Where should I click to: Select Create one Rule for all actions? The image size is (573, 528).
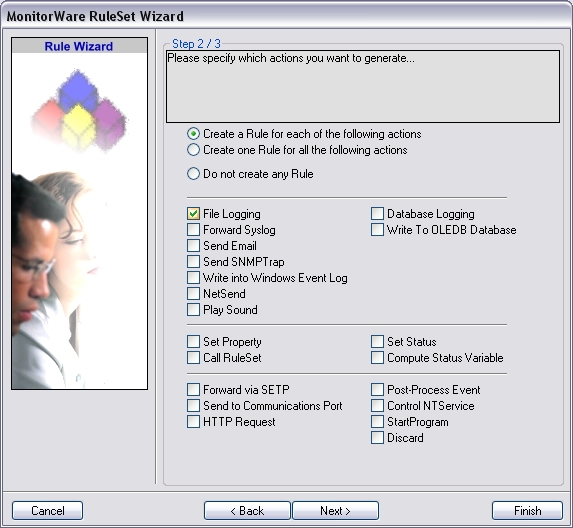pyautogui.click(x=193, y=150)
